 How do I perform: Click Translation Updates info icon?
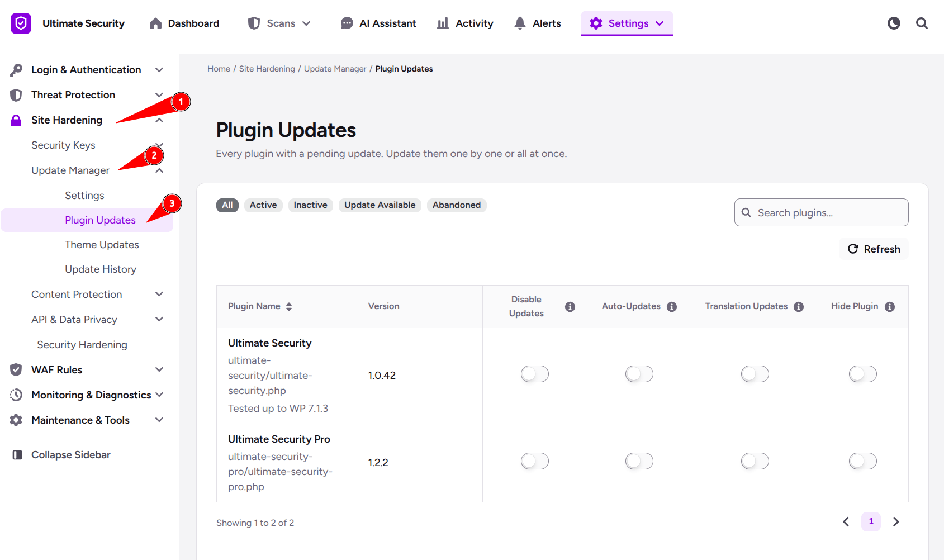click(799, 307)
